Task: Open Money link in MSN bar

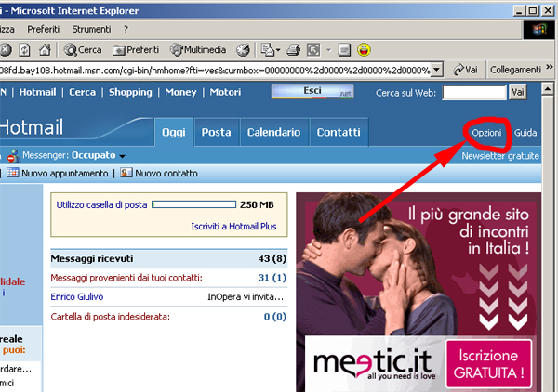Action: [180, 92]
